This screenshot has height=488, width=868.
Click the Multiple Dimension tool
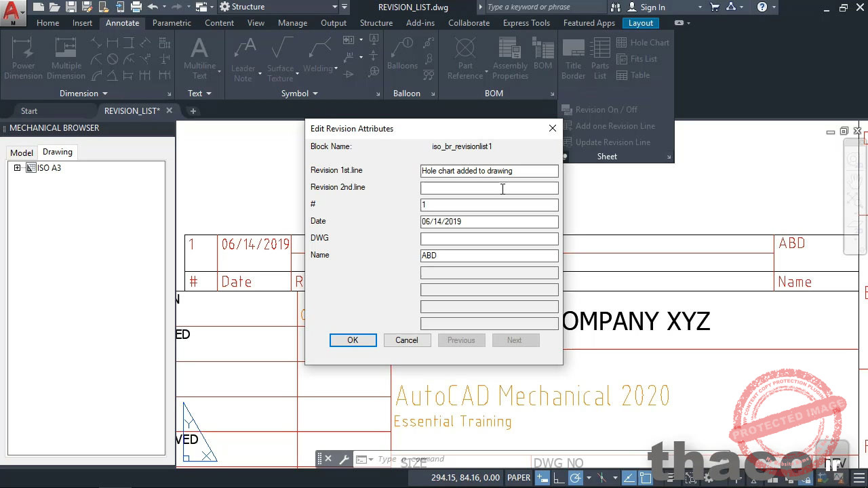tap(66, 58)
